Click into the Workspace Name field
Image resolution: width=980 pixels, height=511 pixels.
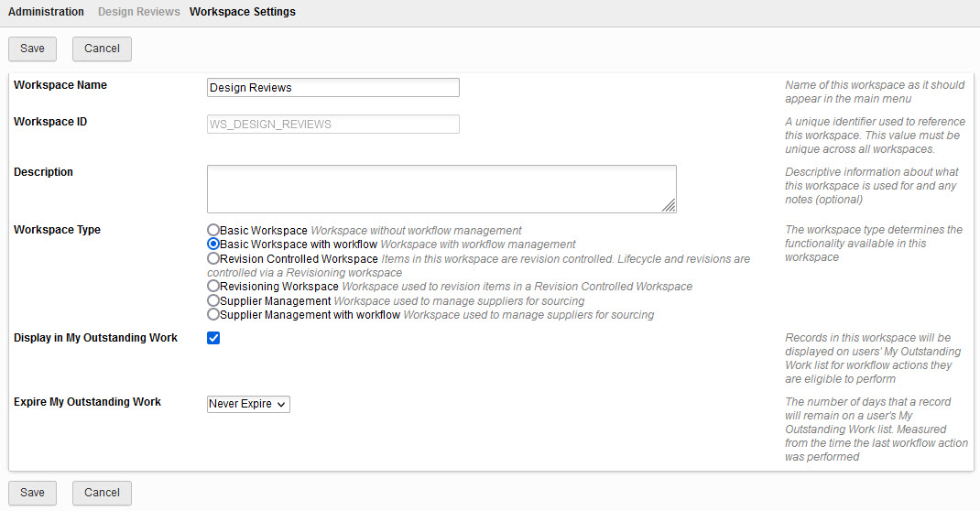point(332,88)
